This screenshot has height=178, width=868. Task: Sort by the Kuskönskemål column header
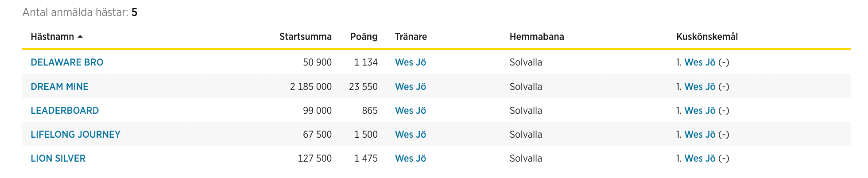pyautogui.click(x=707, y=37)
